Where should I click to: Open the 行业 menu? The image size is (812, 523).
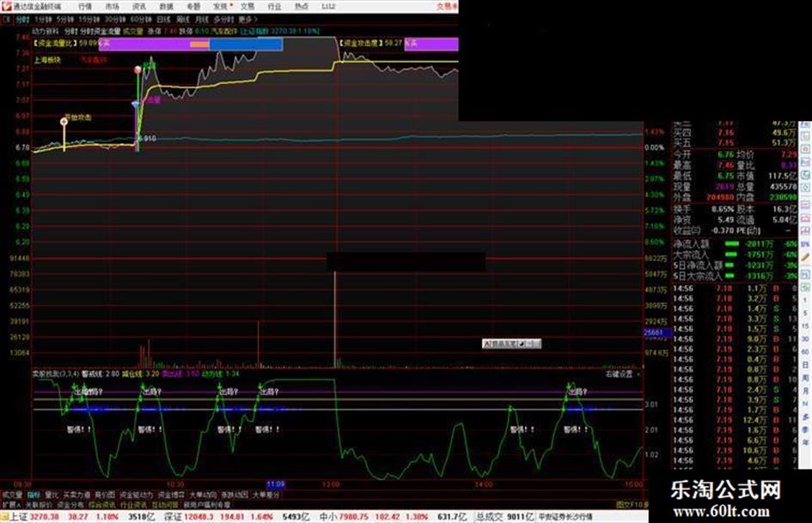pos(274,7)
